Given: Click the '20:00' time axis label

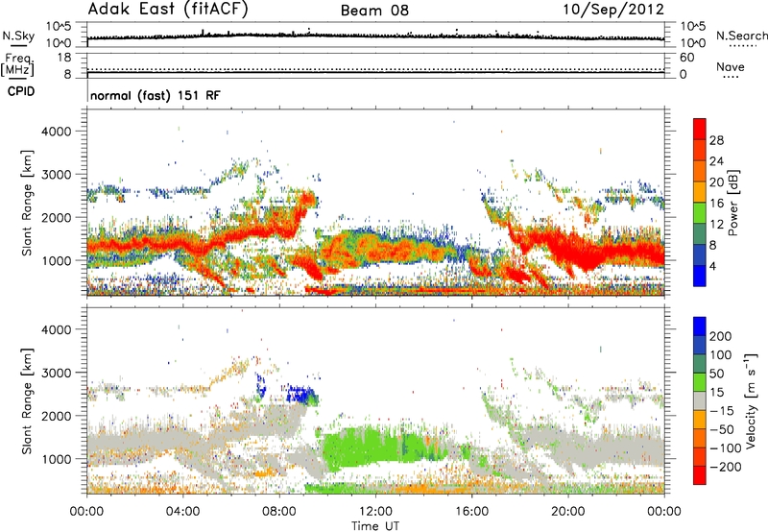Looking at the screenshot, I should click(568, 512).
